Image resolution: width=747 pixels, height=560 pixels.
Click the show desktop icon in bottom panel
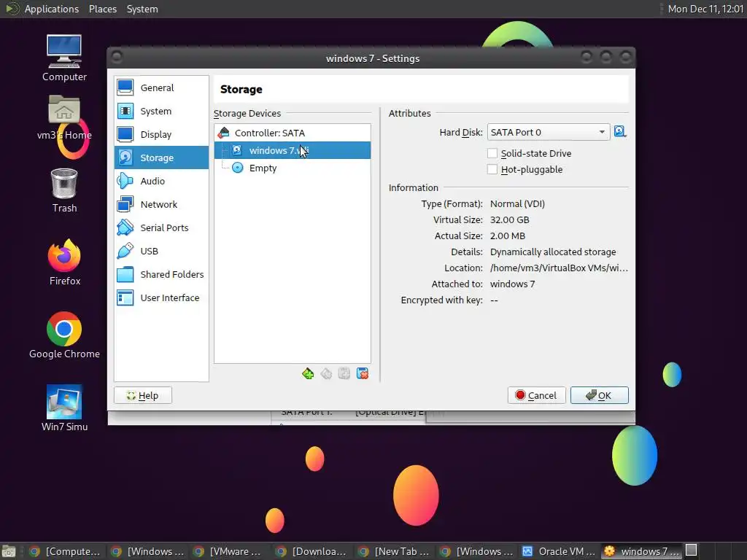[9, 551]
